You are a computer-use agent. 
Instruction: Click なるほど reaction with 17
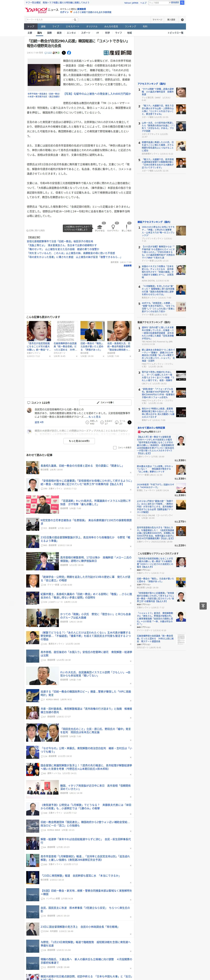point(106,422)
